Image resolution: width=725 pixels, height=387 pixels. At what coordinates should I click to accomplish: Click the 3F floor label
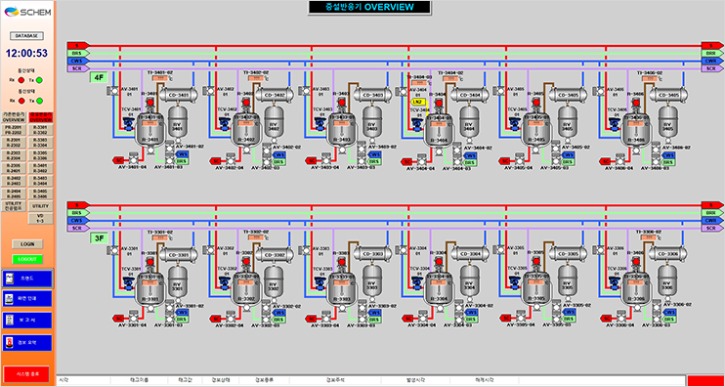pos(98,238)
